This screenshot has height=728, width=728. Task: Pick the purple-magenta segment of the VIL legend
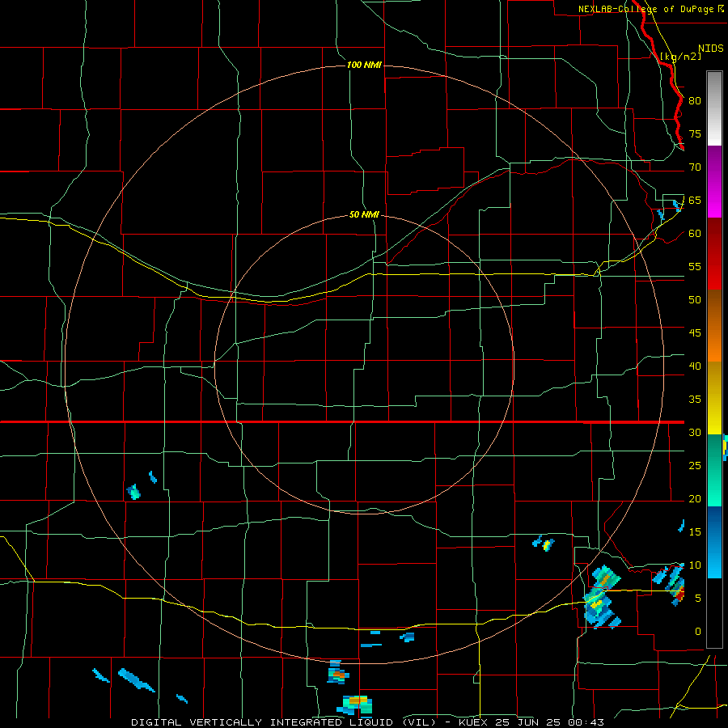coord(714,181)
